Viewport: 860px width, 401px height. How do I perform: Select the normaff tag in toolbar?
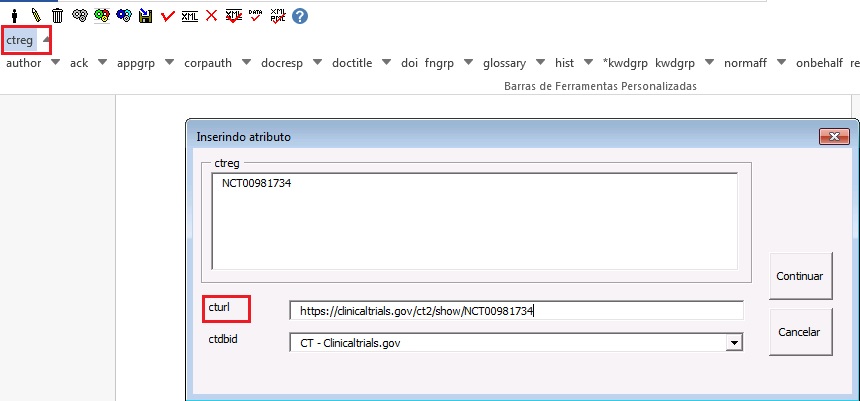(x=746, y=63)
